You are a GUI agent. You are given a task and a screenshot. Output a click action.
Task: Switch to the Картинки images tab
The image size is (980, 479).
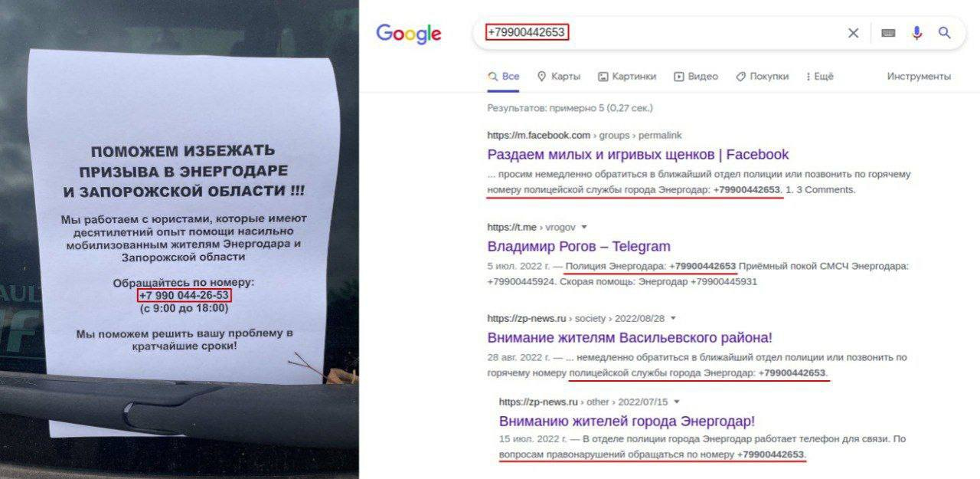627,77
